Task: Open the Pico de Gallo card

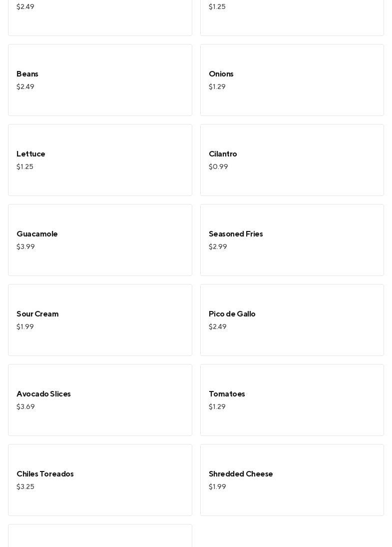Action: [292, 320]
